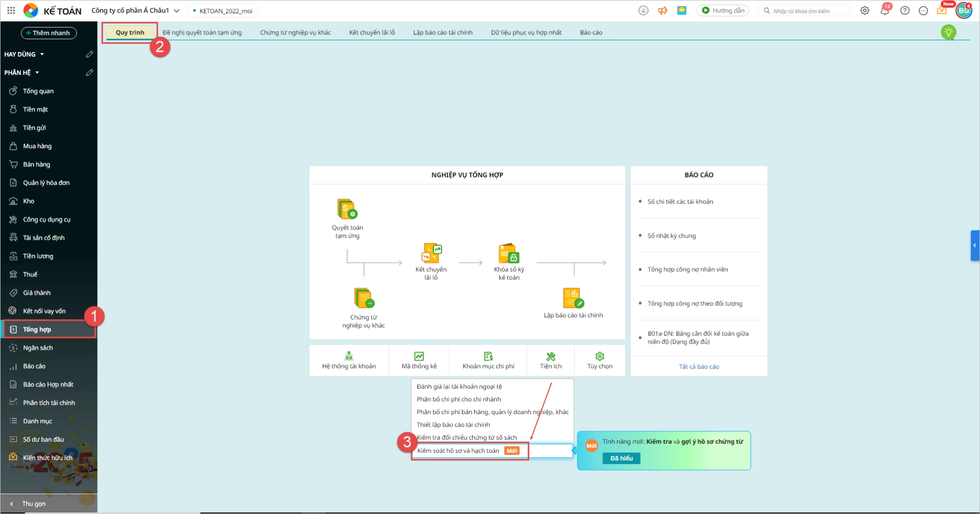Viewport: 980px width, 514px height.
Task: Dismiss tooltip with Đã hiểu button
Action: [x=621, y=458]
